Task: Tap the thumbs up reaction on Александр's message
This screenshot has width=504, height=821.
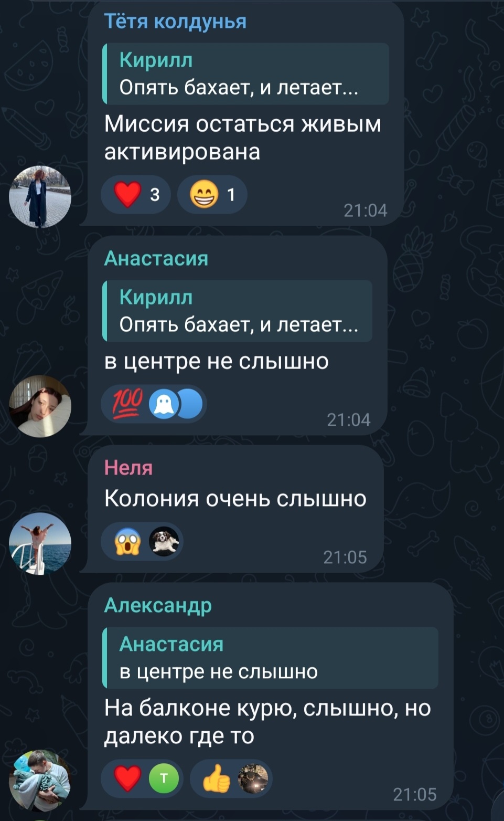Action: tap(231, 778)
